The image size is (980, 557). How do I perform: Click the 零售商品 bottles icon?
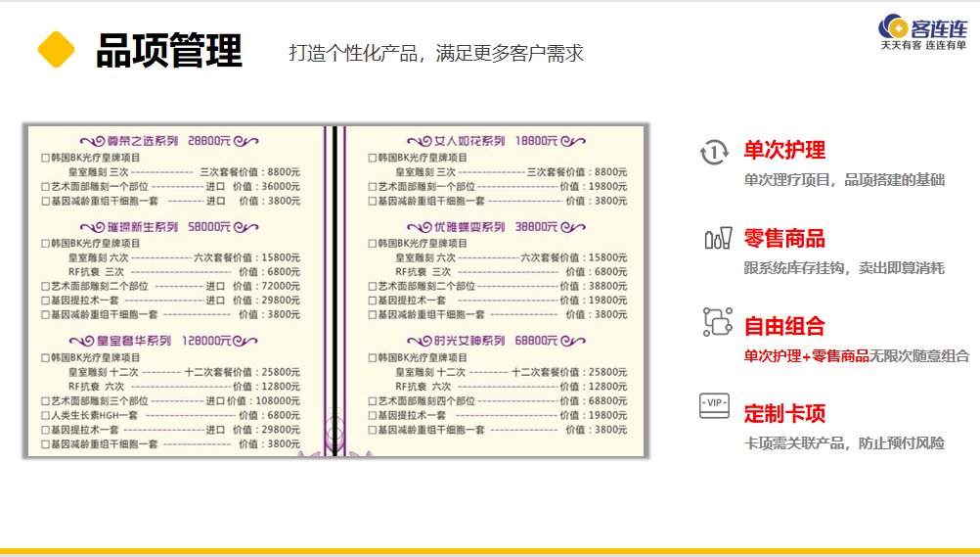[x=718, y=238]
